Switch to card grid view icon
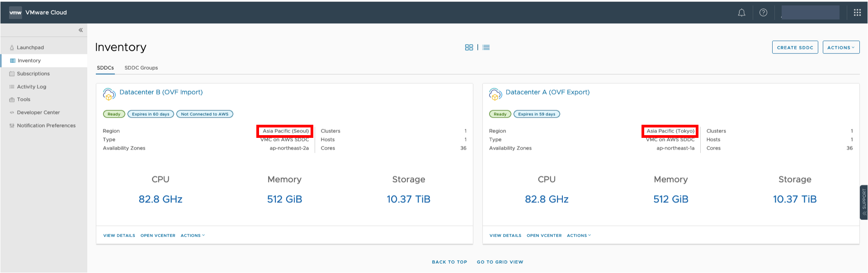 469,47
